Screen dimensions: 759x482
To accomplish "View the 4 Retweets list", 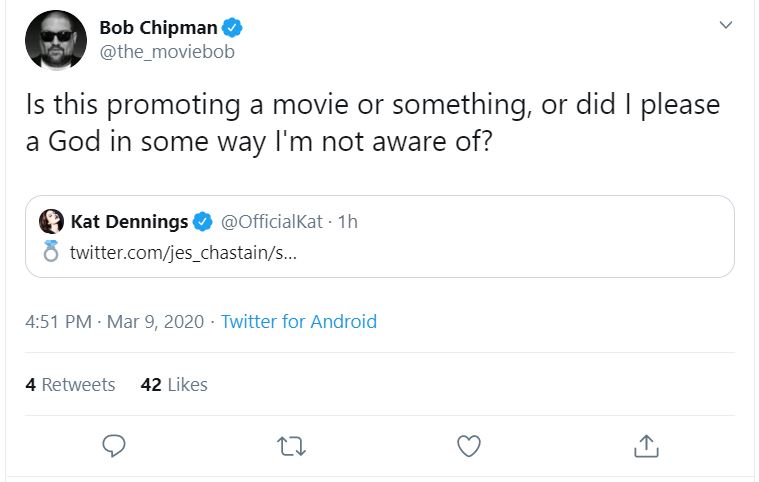I will 70,384.
